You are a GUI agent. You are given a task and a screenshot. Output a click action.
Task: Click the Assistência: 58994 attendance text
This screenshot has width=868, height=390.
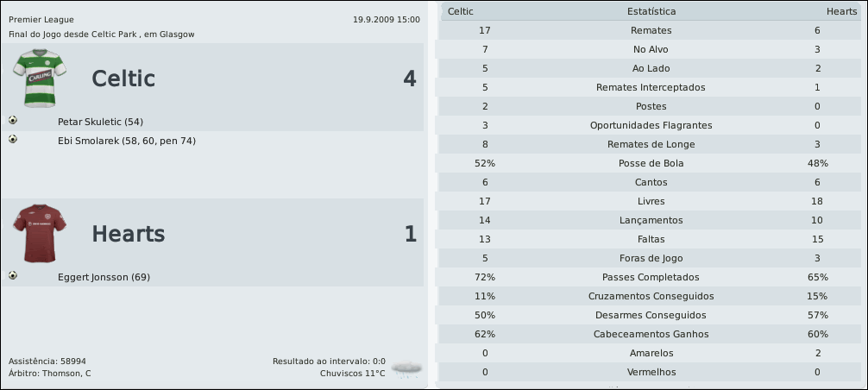[47, 361]
